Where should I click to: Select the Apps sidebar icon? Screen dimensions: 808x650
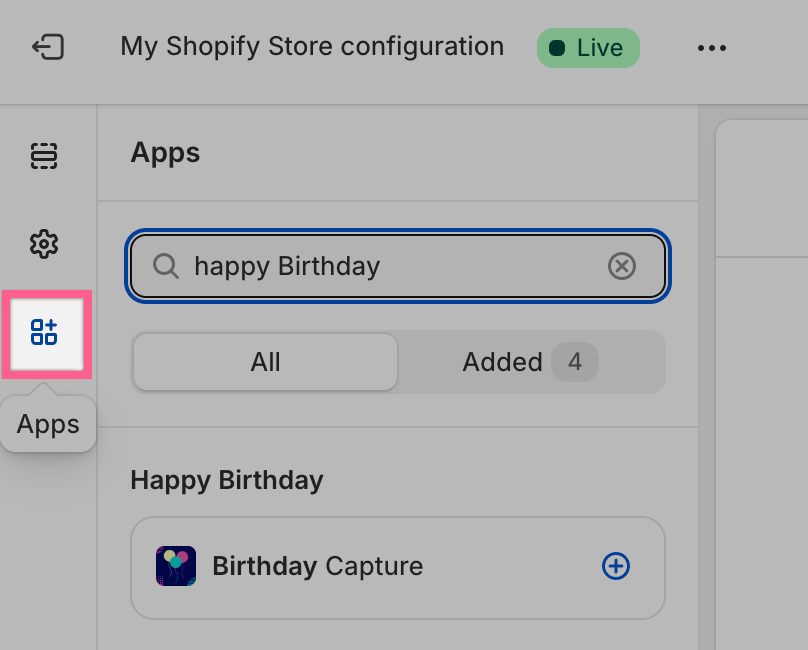point(45,333)
